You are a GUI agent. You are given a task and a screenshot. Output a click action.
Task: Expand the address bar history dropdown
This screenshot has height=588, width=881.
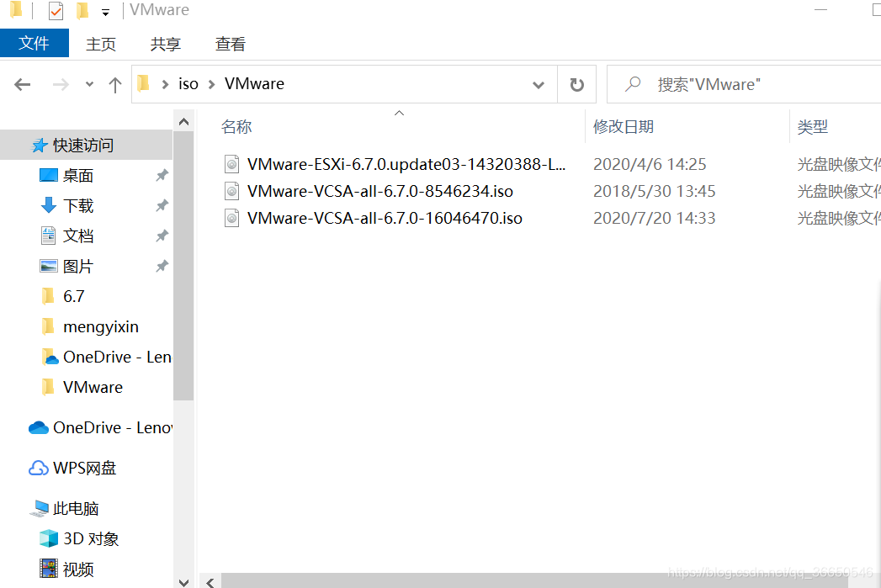[x=539, y=85]
